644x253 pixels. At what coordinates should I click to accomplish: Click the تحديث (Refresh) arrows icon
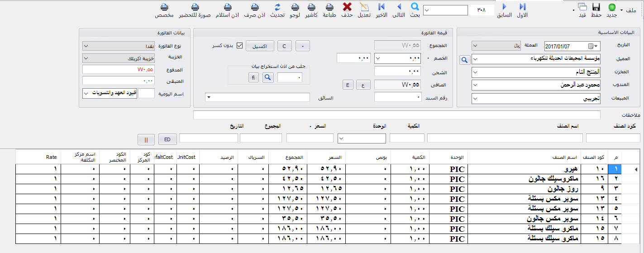tap(277, 7)
